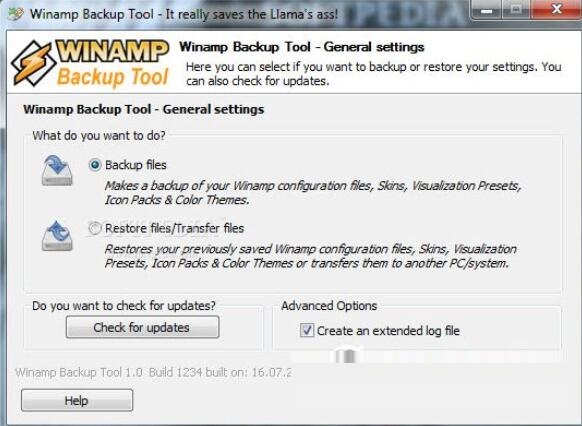Screen dimensions: 582x426
Task: Toggle Create an extended log file checkbox
Action: (307, 330)
